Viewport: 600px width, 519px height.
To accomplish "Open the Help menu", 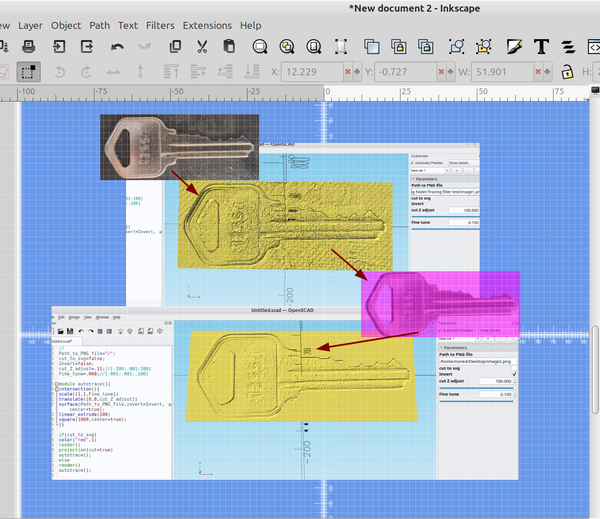I will coord(251,25).
